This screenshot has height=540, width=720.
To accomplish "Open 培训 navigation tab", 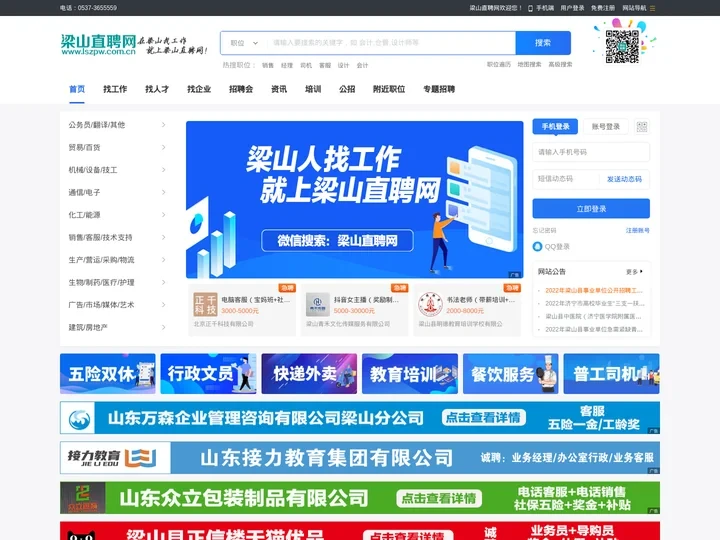I will click(313, 89).
